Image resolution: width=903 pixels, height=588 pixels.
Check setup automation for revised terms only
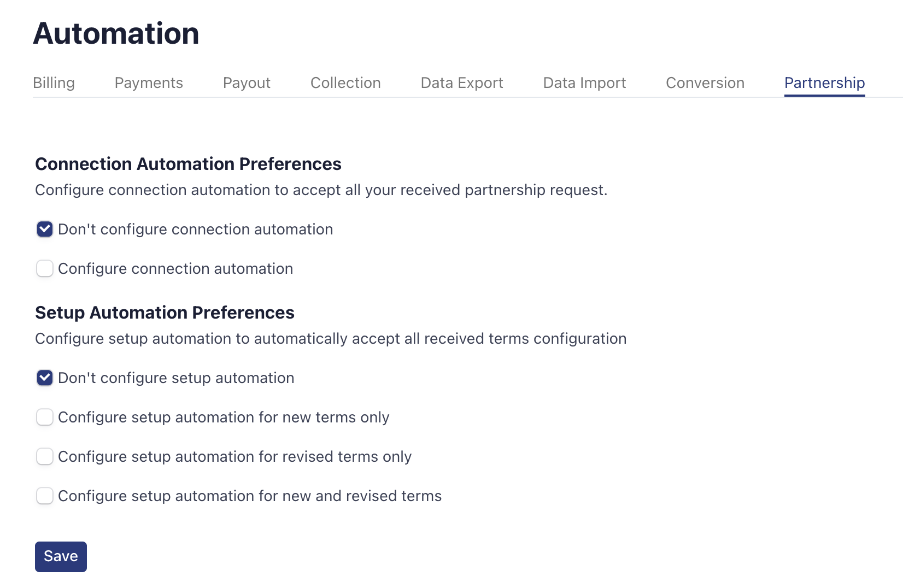click(x=45, y=457)
